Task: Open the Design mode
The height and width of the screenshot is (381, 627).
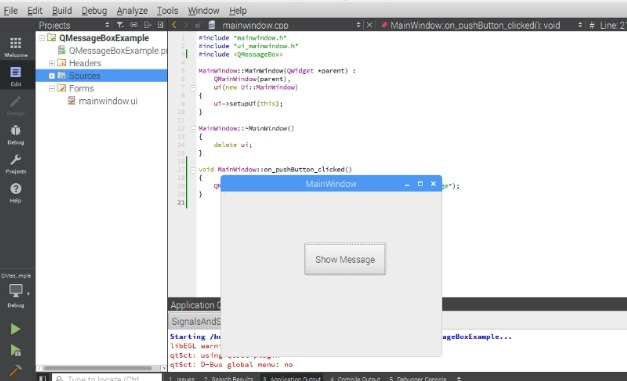Action: click(x=16, y=106)
